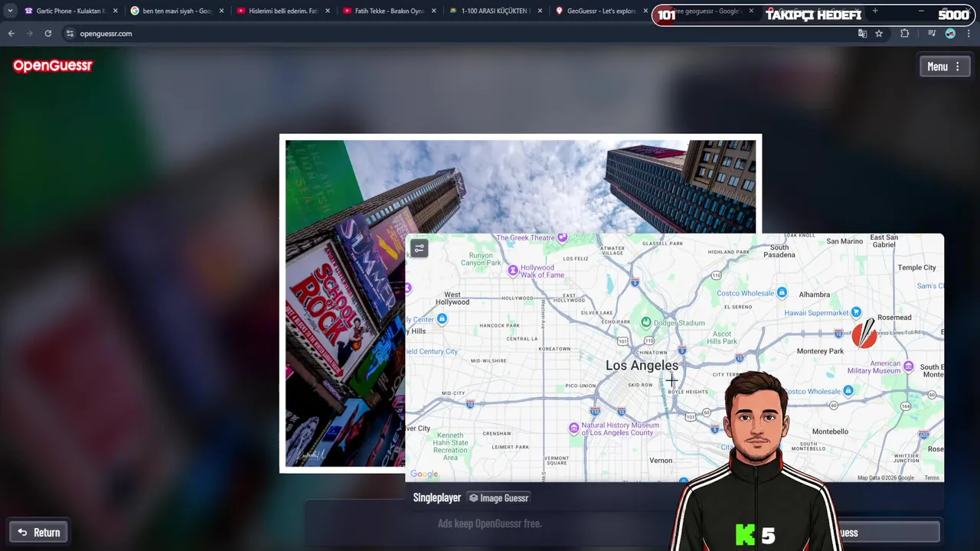Click the Koreatown map label
980x551 pixels.
point(554,349)
